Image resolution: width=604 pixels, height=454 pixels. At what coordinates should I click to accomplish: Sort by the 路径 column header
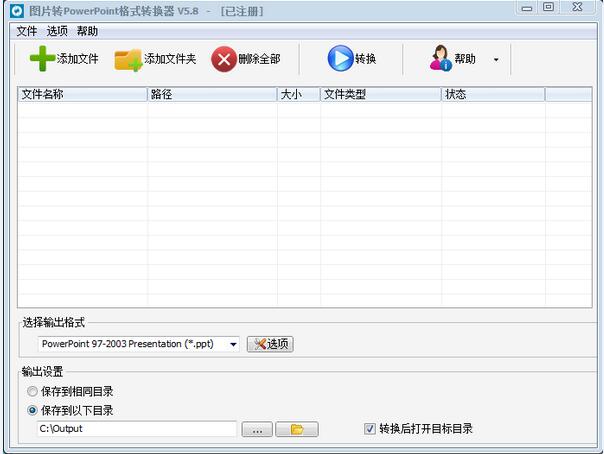pos(212,94)
